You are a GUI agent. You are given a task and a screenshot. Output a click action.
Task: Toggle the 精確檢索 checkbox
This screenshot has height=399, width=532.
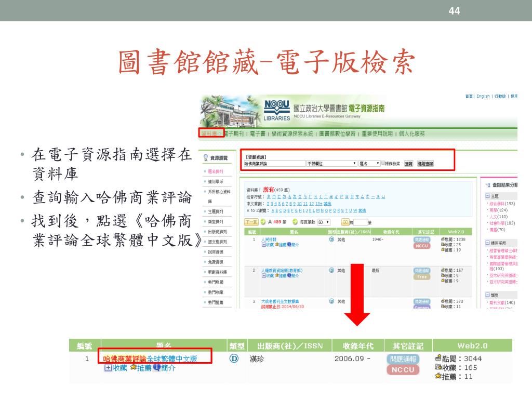point(383,163)
